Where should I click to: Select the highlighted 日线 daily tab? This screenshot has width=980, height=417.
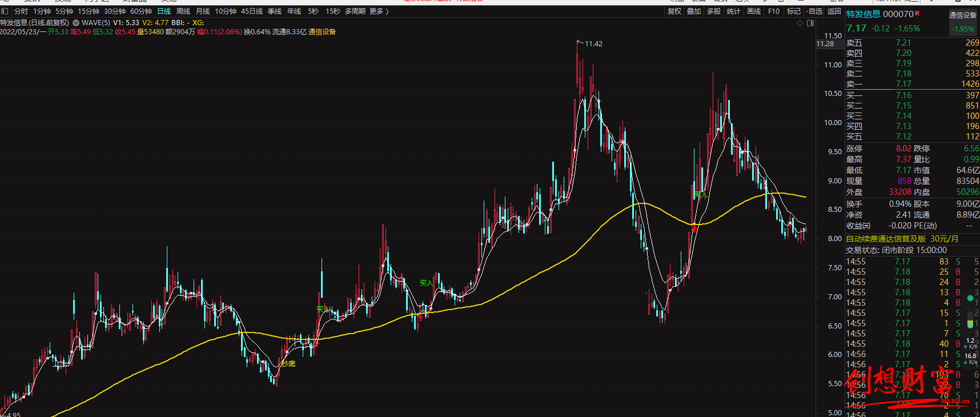pyautogui.click(x=164, y=11)
